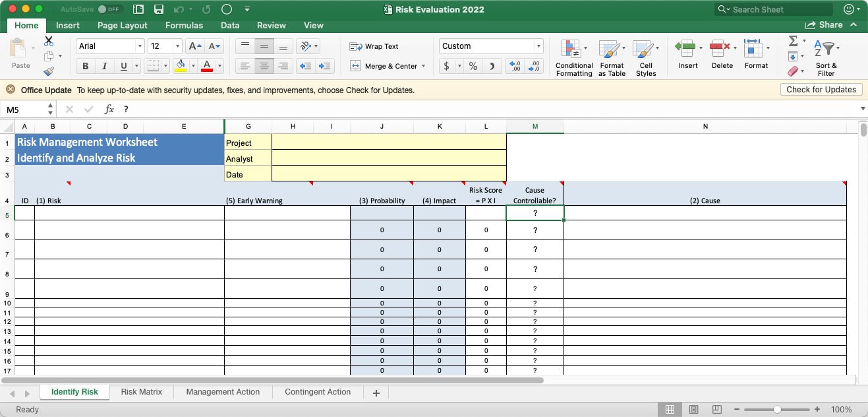Image resolution: width=868 pixels, height=417 pixels.
Task: Toggle underline formatting
Action: 123,66
